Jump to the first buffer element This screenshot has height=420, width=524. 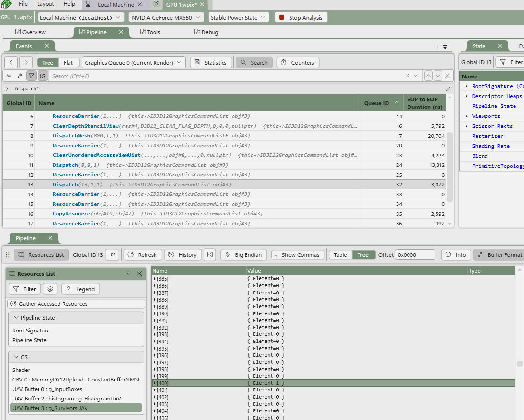coord(210,255)
